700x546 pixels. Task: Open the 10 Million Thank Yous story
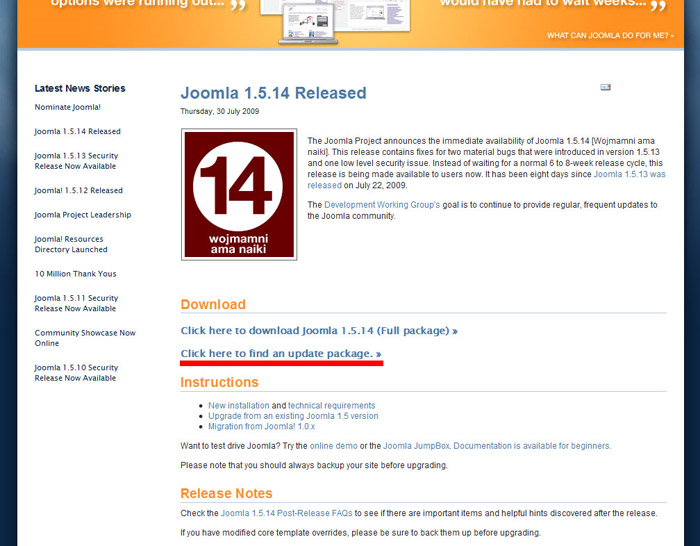[75, 274]
